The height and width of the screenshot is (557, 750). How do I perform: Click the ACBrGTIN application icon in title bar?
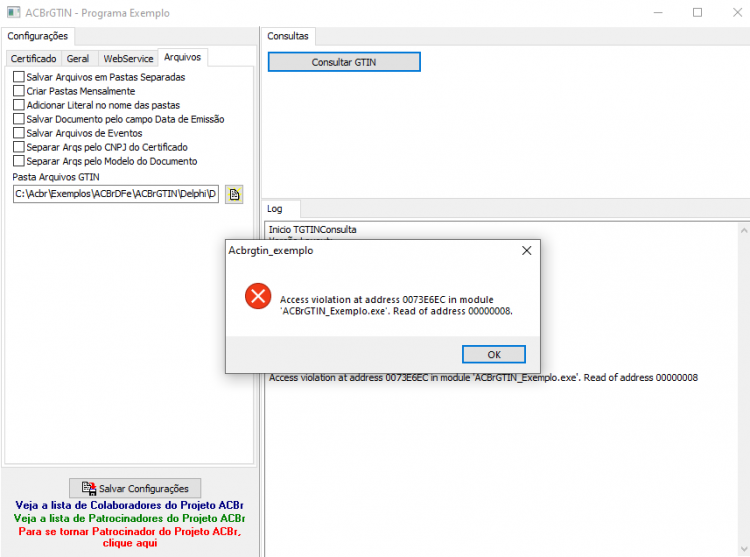[14, 12]
